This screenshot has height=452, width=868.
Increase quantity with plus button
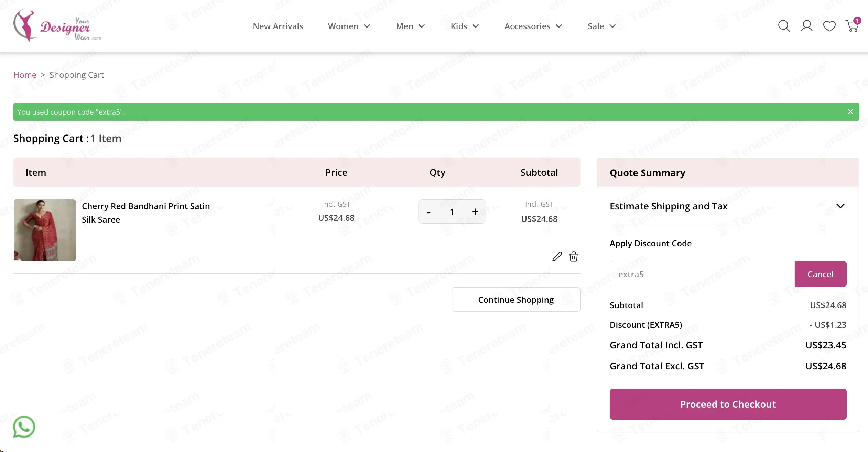pos(475,212)
